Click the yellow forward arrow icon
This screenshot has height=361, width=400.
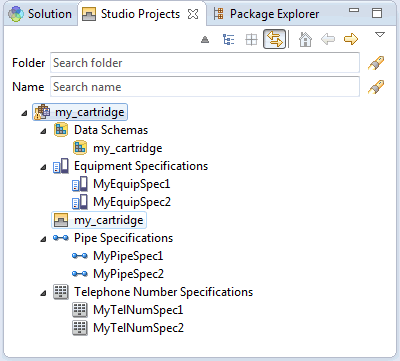pos(351,39)
